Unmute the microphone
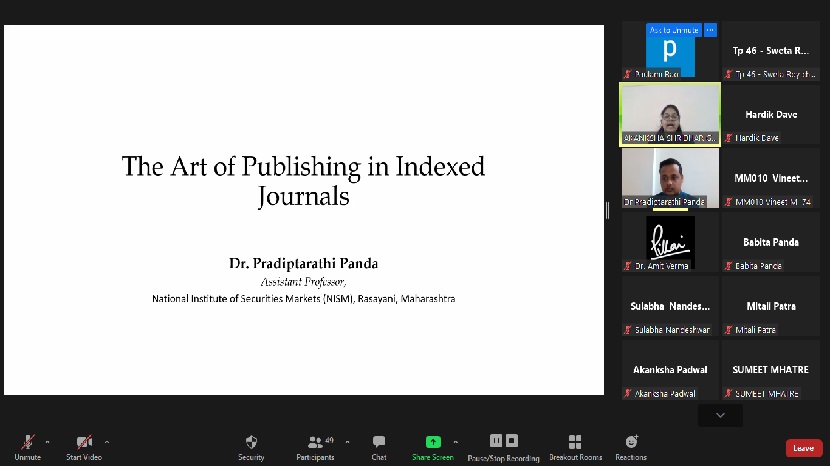 point(28,442)
